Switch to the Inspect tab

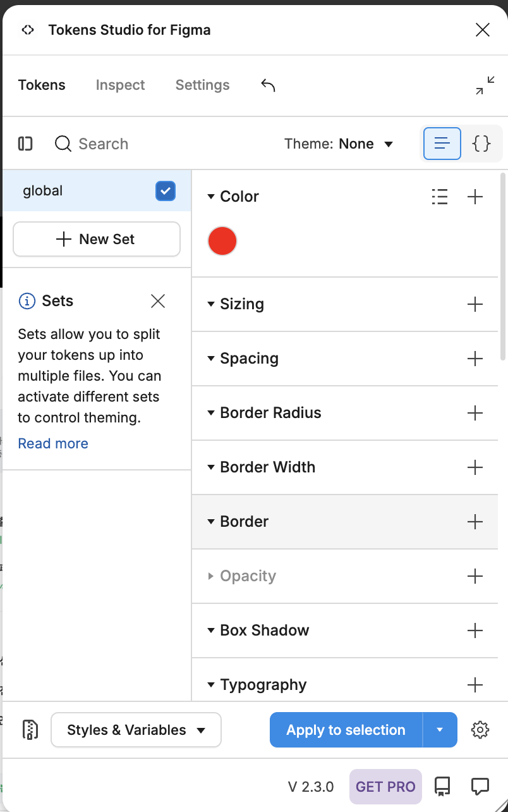[120, 85]
